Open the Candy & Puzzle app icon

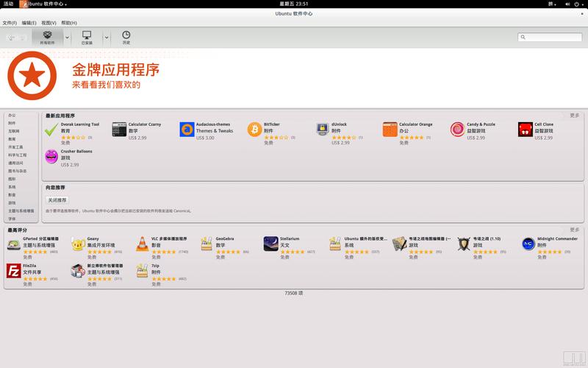(x=457, y=130)
